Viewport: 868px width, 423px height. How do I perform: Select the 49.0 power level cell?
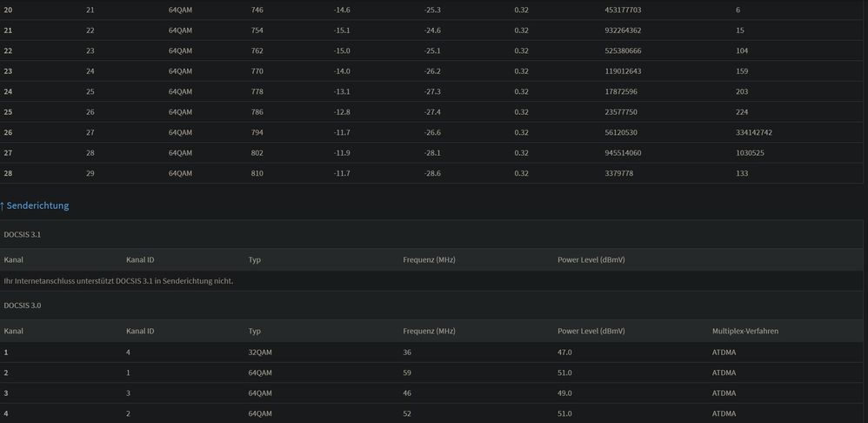tap(564, 393)
